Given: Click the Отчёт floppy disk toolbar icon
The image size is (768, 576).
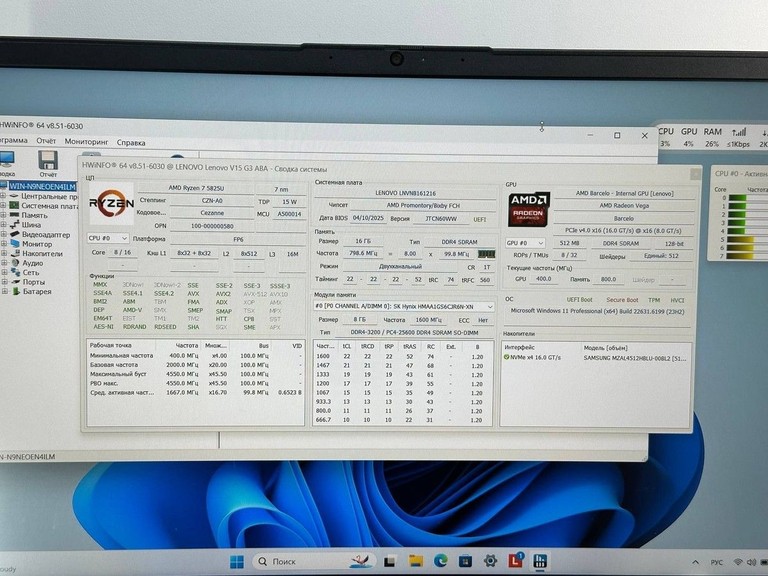Looking at the screenshot, I should (x=48, y=161).
